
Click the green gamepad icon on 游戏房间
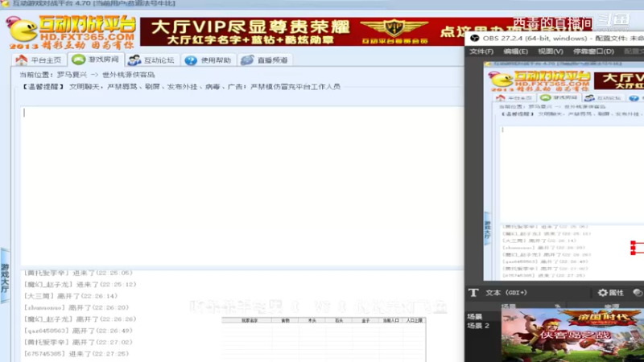coord(78,60)
